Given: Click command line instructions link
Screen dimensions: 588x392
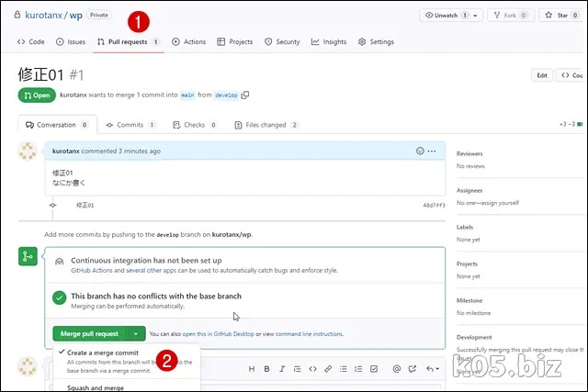Looking at the screenshot, I should pyautogui.click(x=309, y=334).
